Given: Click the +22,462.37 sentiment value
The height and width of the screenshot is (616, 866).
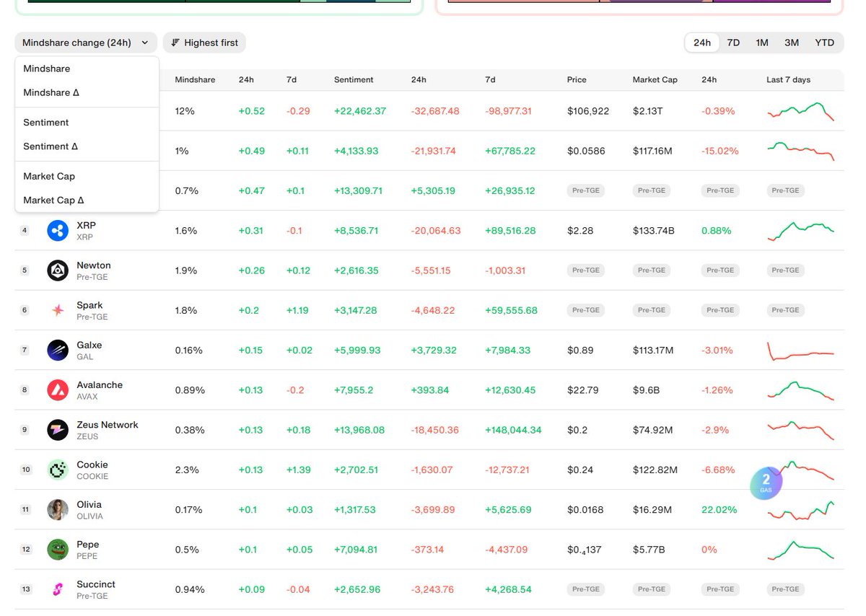Looking at the screenshot, I should [x=360, y=111].
